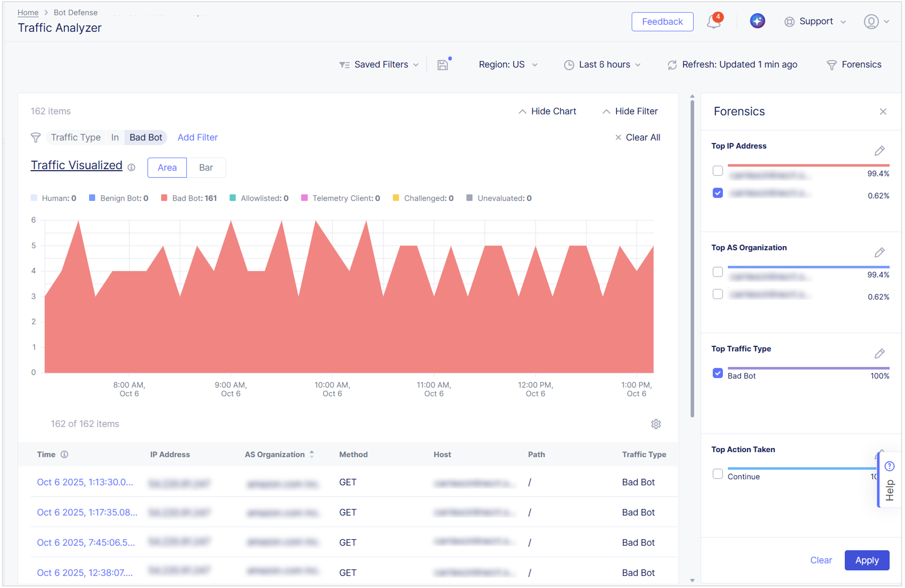This screenshot has height=588, width=905.
Task: Edit Top IP Address with pencil icon
Action: click(x=879, y=151)
